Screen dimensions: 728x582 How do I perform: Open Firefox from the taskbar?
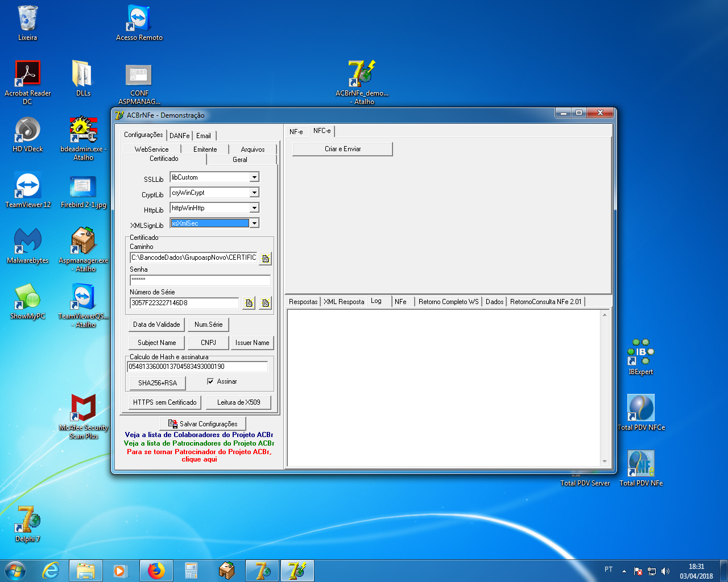point(156,571)
